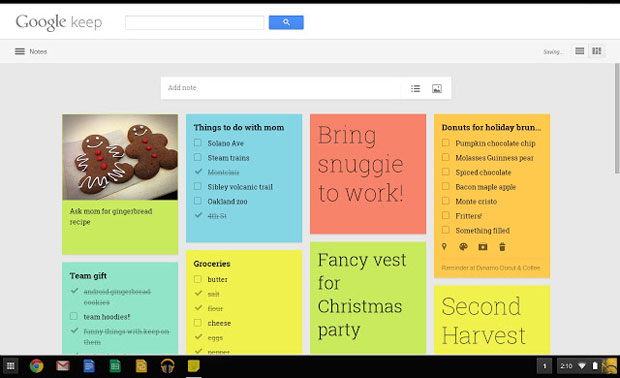
Task: Tick the Bacon maple apple checkbox
Action: pyautogui.click(x=446, y=186)
